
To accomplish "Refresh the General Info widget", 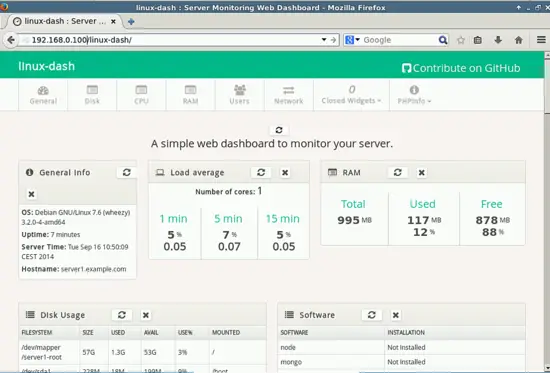I will coord(127,172).
